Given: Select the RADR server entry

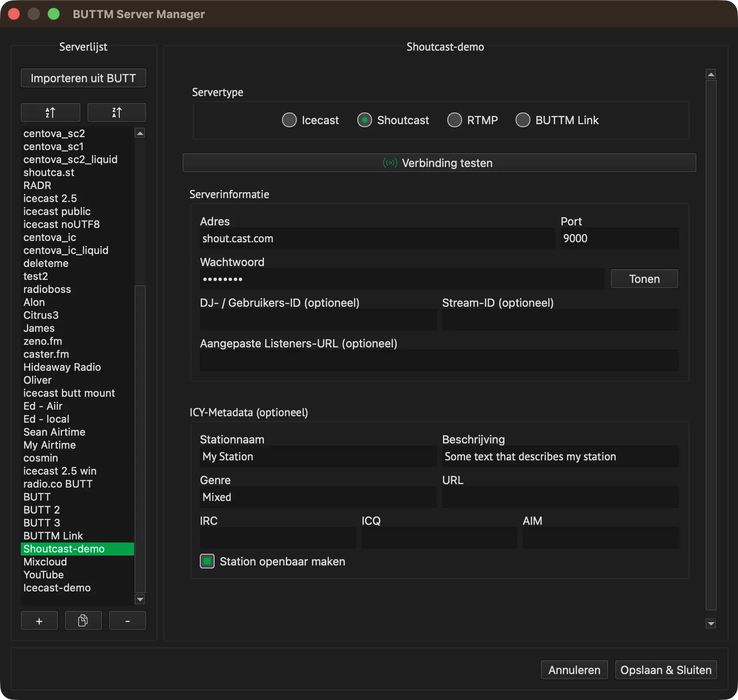Looking at the screenshot, I should pos(77,186).
